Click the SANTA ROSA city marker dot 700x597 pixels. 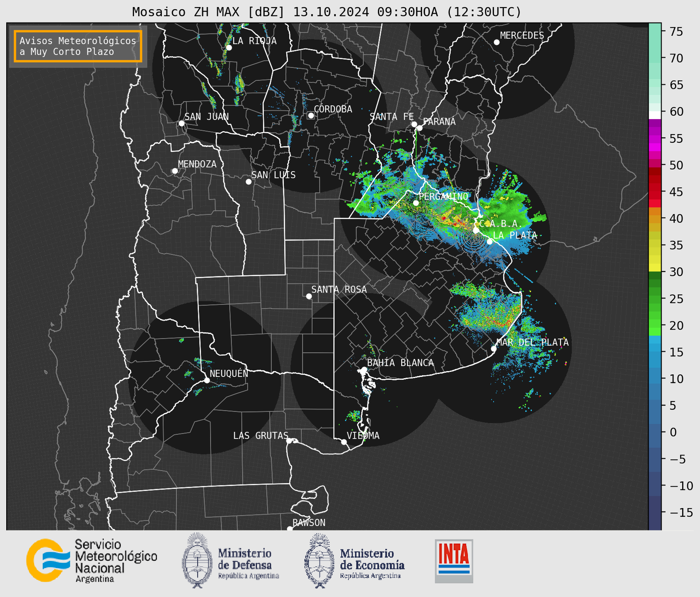(309, 296)
